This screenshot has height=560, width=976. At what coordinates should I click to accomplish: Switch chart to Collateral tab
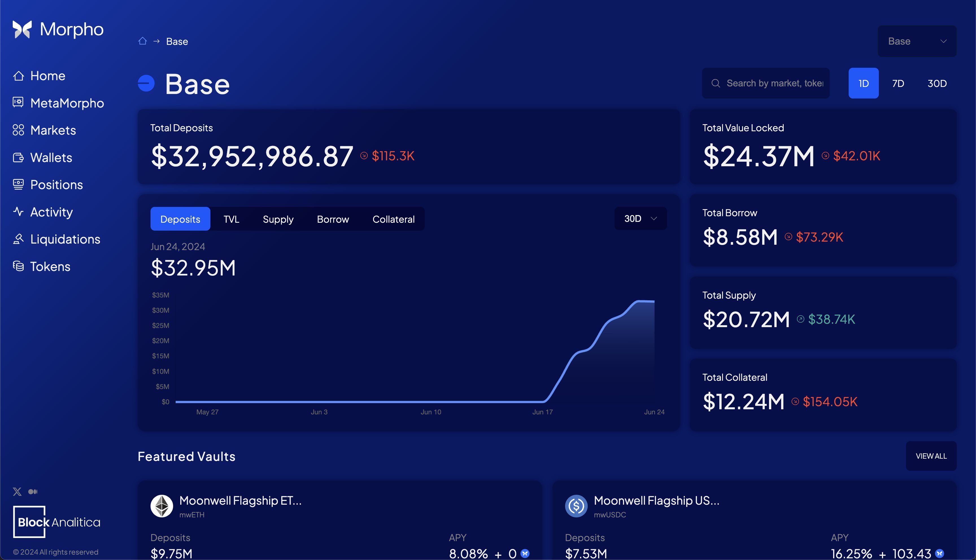coord(393,219)
